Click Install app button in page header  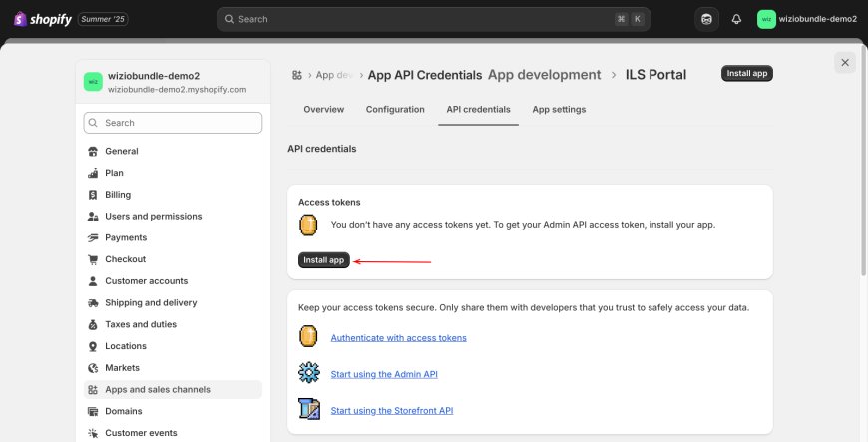click(x=746, y=73)
